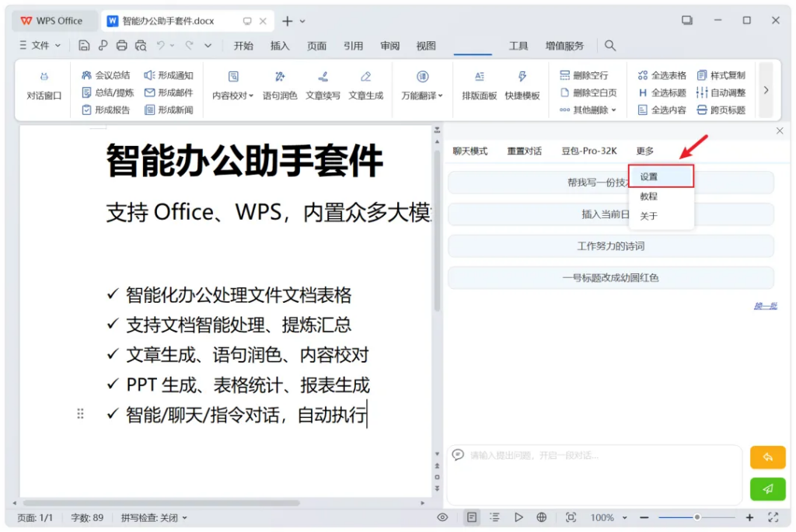Choose 设置 from the 更多 menu
Viewport: 796px width, 532px height.
pyautogui.click(x=661, y=176)
